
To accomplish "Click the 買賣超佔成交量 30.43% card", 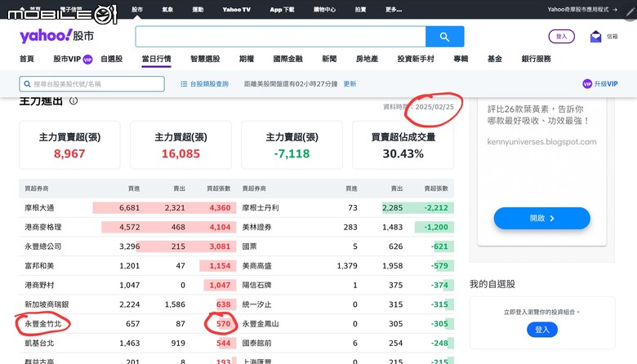I will point(403,145).
